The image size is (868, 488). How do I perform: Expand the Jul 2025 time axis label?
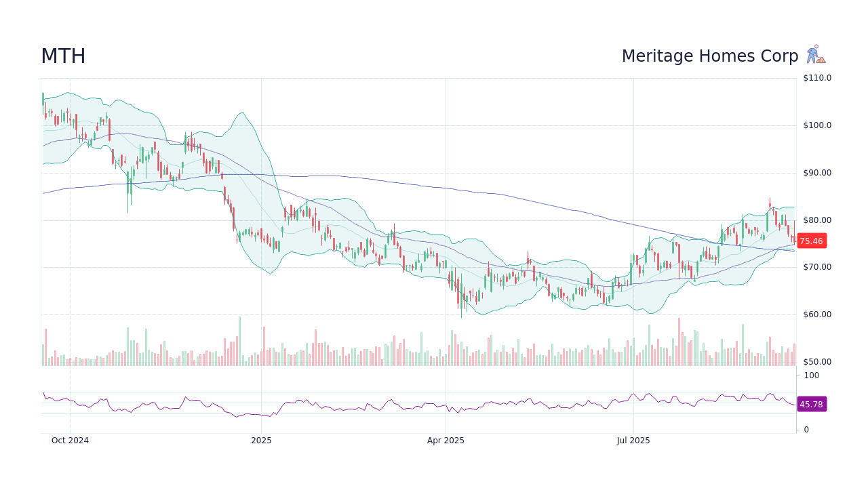click(633, 440)
